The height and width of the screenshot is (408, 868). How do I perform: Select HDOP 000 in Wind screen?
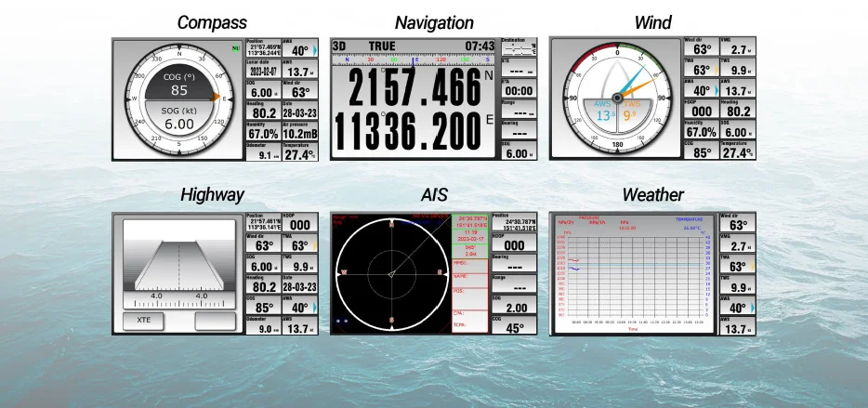701,109
